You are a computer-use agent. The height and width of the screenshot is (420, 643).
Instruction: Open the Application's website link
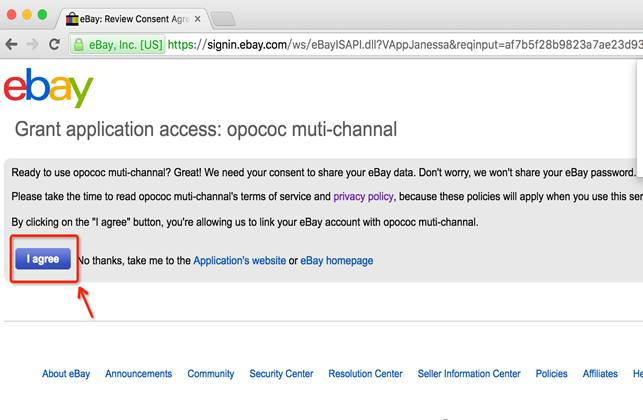tap(239, 261)
